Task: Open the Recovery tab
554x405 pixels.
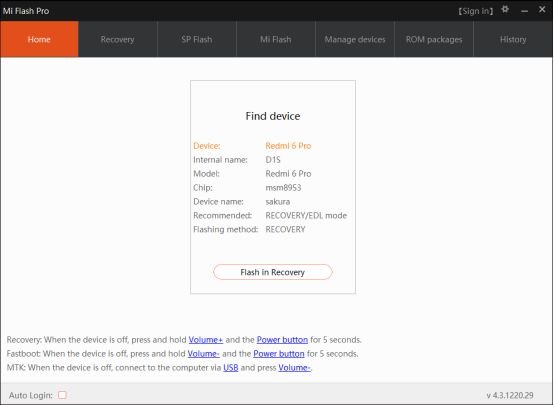Action: pyautogui.click(x=117, y=39)
